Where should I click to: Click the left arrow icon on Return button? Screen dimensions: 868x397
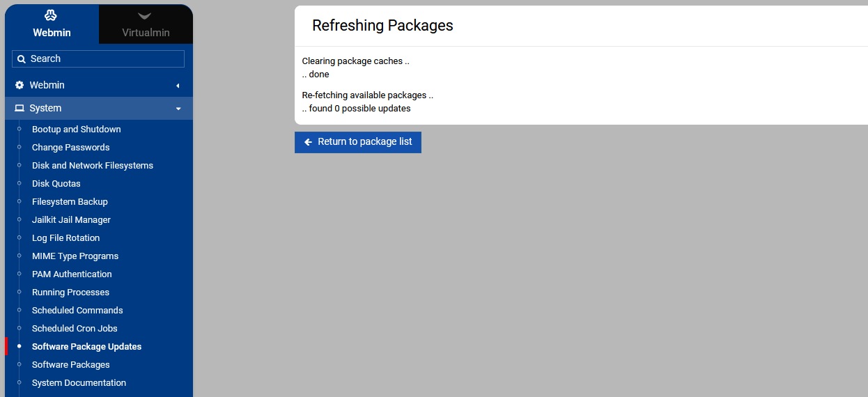coord(308,142)
